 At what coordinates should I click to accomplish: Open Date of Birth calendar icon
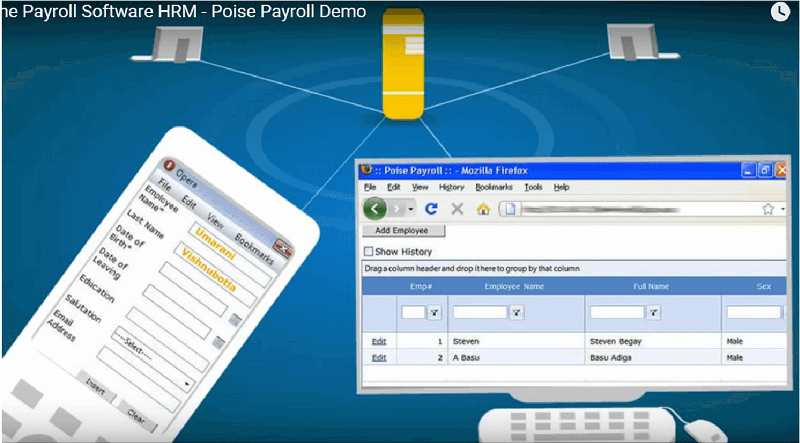[x=234, y=320]
